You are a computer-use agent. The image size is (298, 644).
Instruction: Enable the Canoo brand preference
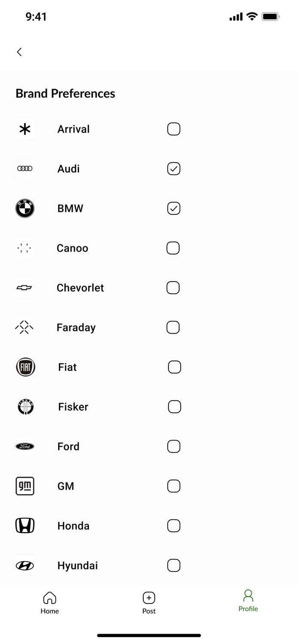pos(173,248)
